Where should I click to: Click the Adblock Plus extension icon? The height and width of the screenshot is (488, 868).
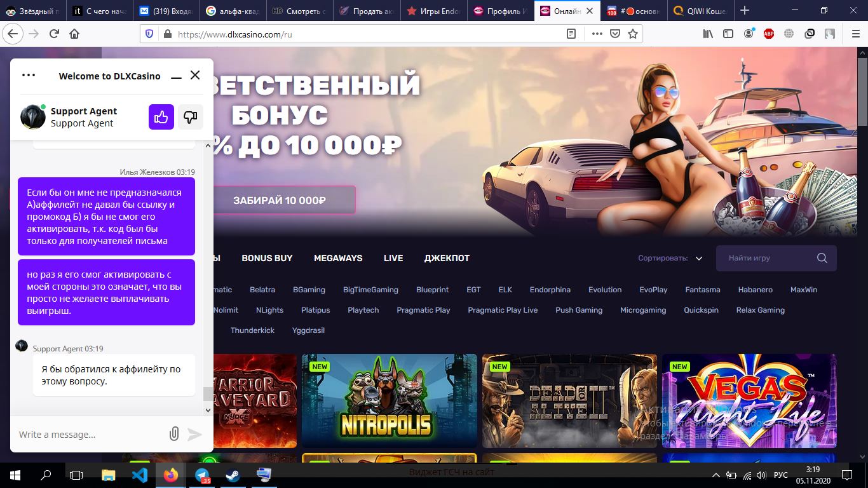[x=769, y=34]
